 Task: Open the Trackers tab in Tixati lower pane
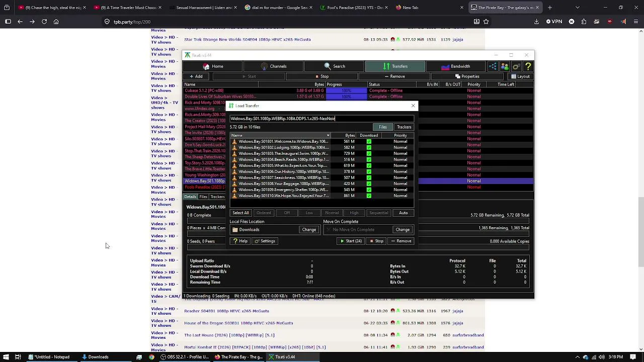coord(217,197)
